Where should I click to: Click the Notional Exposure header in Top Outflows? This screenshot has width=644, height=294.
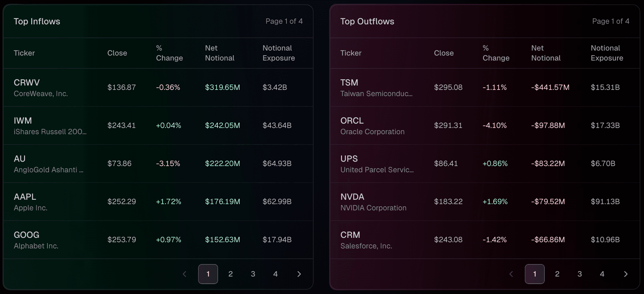(607, 53)
